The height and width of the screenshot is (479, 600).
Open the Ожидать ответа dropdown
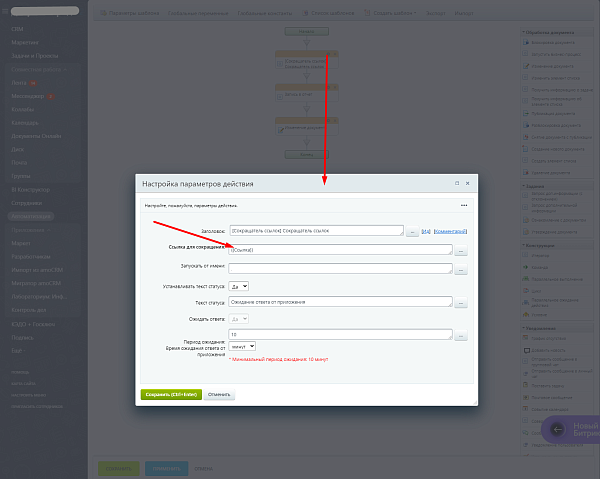click(x=238, y=319)
